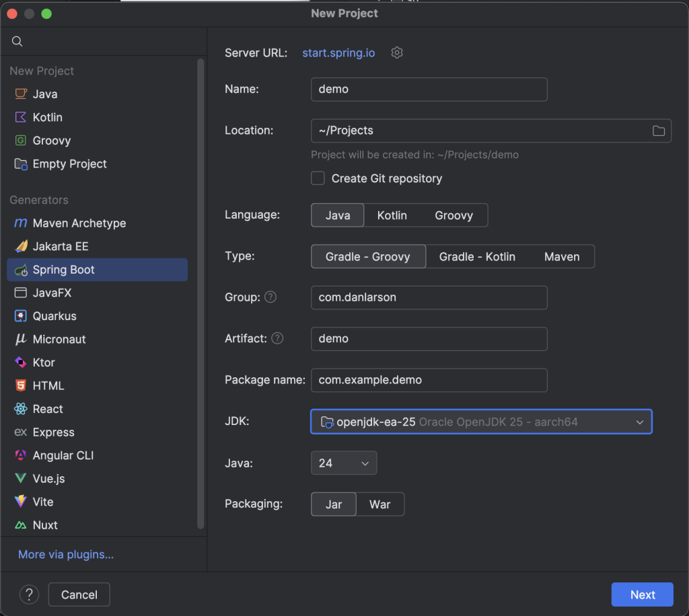Select the Micronaut generator entry
Viewport: 689px width, 616px height.
[x=97, y=339]
